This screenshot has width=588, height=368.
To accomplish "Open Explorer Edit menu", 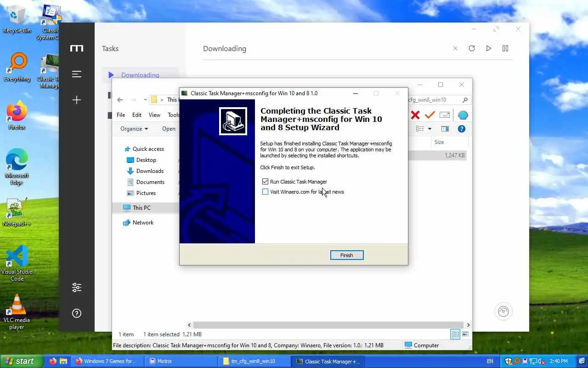I will click(x=137, y=115).
